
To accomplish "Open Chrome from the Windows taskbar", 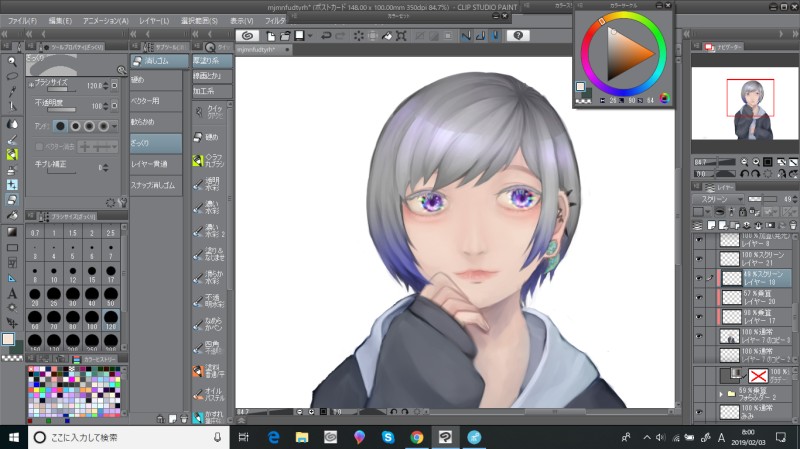I will pos(417,437).
